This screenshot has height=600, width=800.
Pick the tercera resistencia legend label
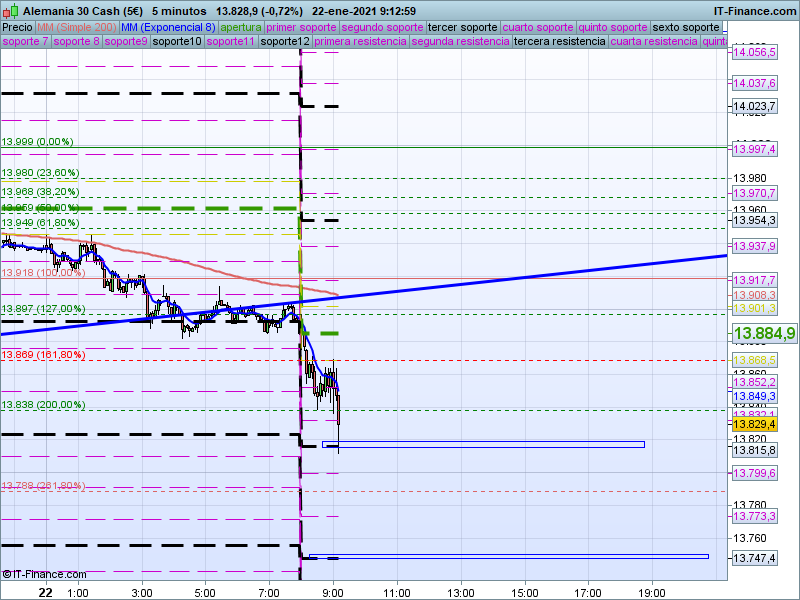[x=559, y=41]
